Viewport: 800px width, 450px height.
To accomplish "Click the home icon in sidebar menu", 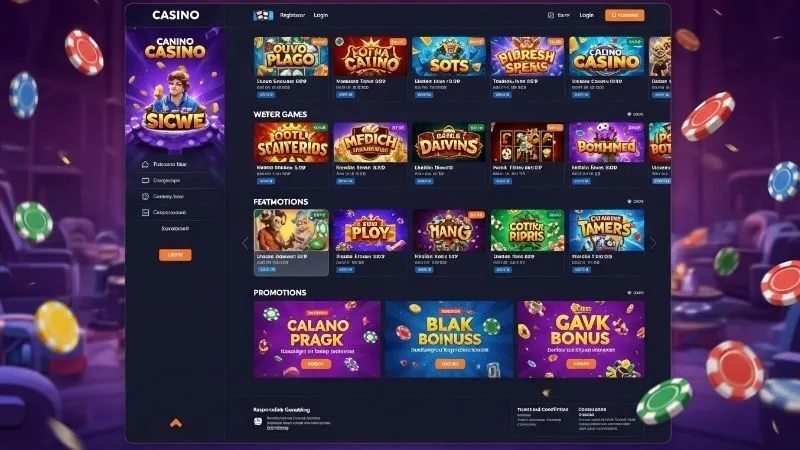I will point(145,164).
